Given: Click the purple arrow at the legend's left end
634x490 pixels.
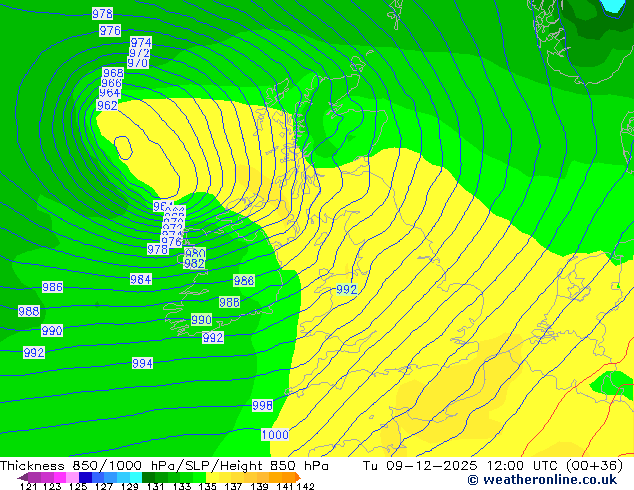Looking at the screenshot, I should click(22, 477).
